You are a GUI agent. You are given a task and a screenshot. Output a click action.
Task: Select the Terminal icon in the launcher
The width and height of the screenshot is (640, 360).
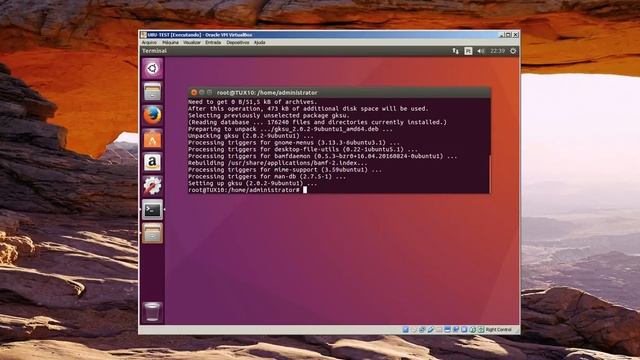point(152,209)
